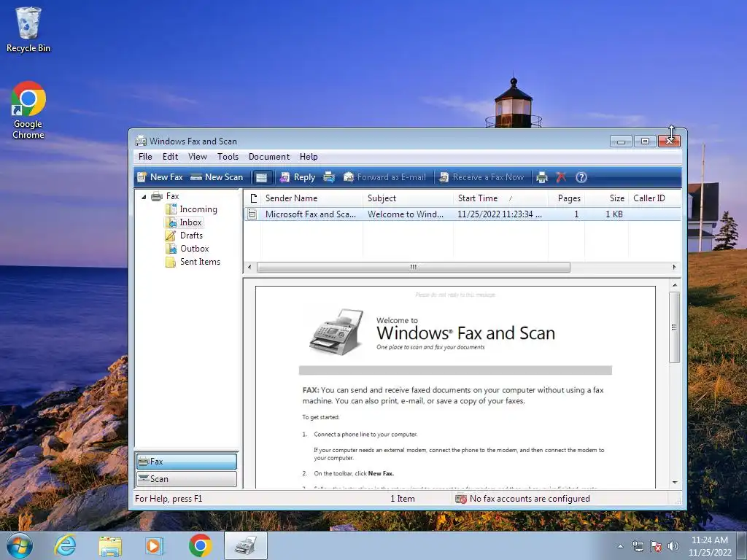This screenshot has height=560, width=747.
Task: Click Forward as E-mail in the toolbar
Action: (x=384, y=177)
